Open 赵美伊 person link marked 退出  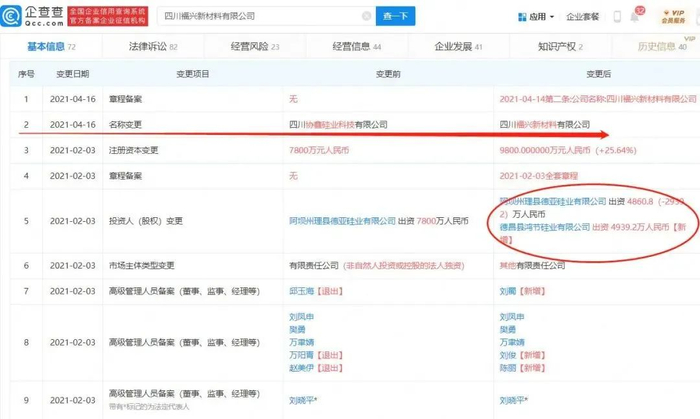pyautogui.click(x=302, y=368)
